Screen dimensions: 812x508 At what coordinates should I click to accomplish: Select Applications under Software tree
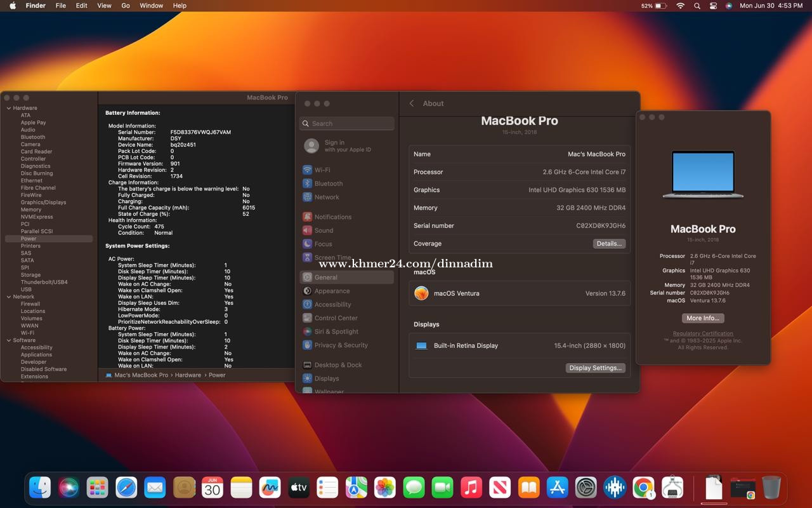36,355
